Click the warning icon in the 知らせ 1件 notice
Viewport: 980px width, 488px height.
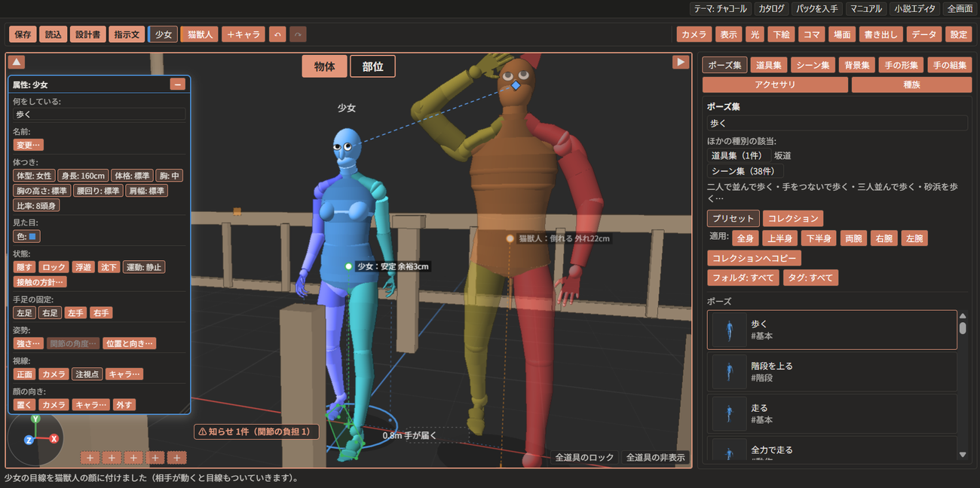[202, 432]
